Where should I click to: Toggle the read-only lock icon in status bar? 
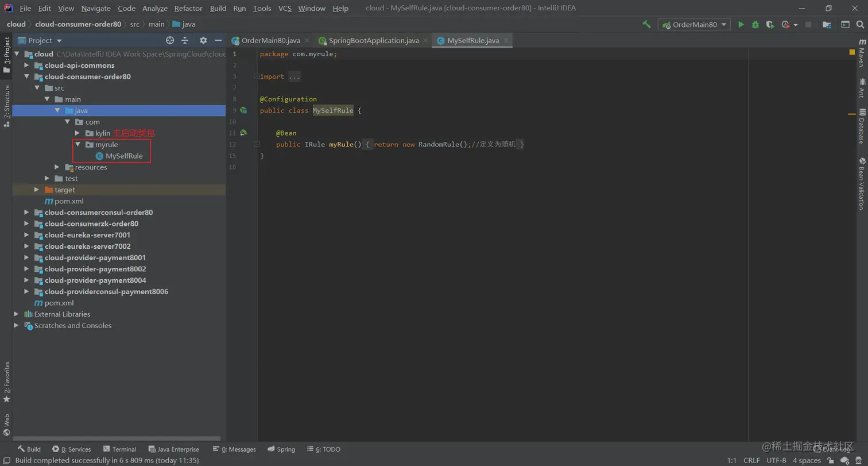[831, 460]
